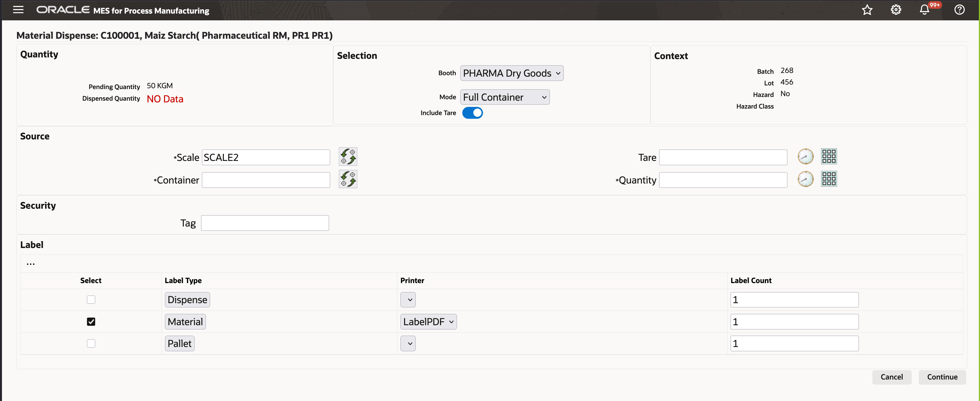Click the Security Tag input field
Viewport: 980px width, 401px height.
(265, 223)
